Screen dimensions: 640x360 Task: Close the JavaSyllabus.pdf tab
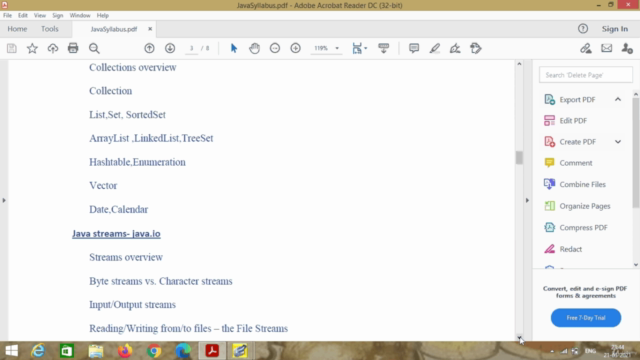click(x=150, y=29)
